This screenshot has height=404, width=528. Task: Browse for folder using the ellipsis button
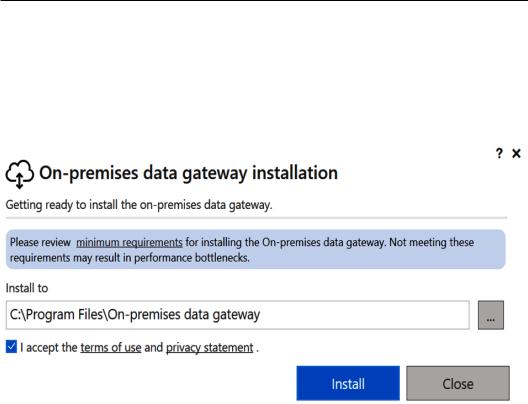point(491,315)
